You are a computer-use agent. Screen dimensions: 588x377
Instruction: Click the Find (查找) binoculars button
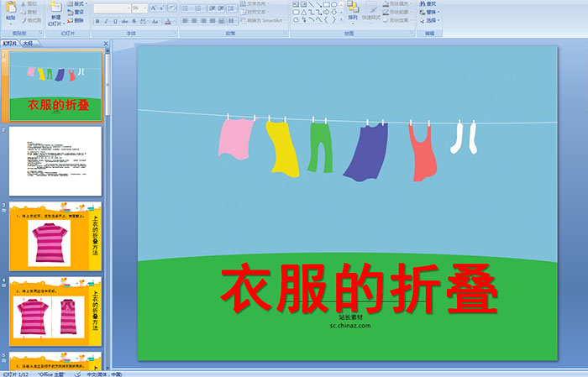tap(428, 3)
